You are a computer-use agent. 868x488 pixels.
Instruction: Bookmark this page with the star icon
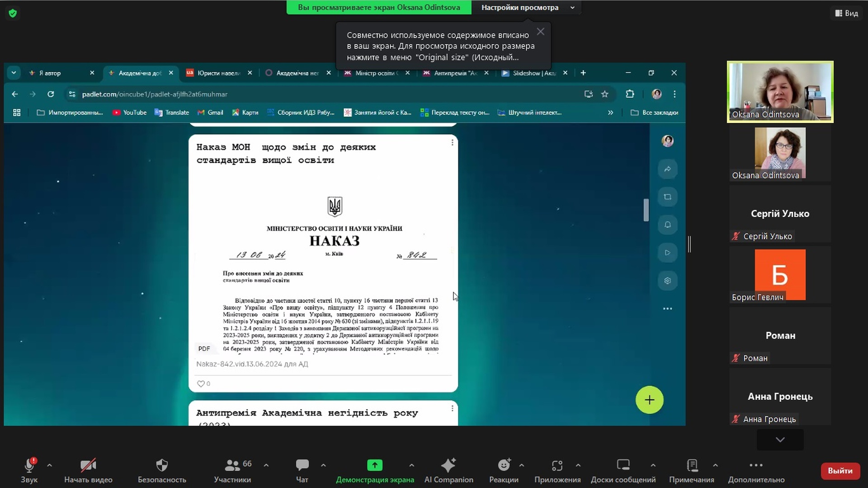point(605,94)
